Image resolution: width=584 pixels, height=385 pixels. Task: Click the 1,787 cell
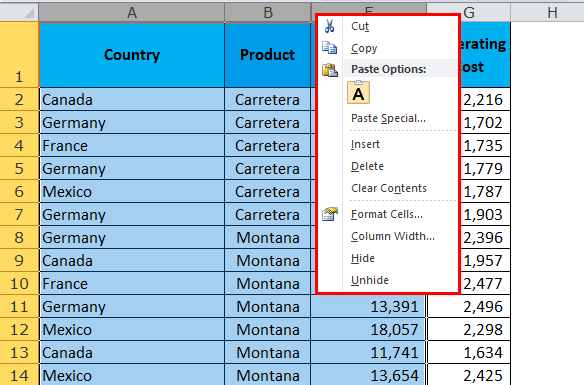[485, 191]
